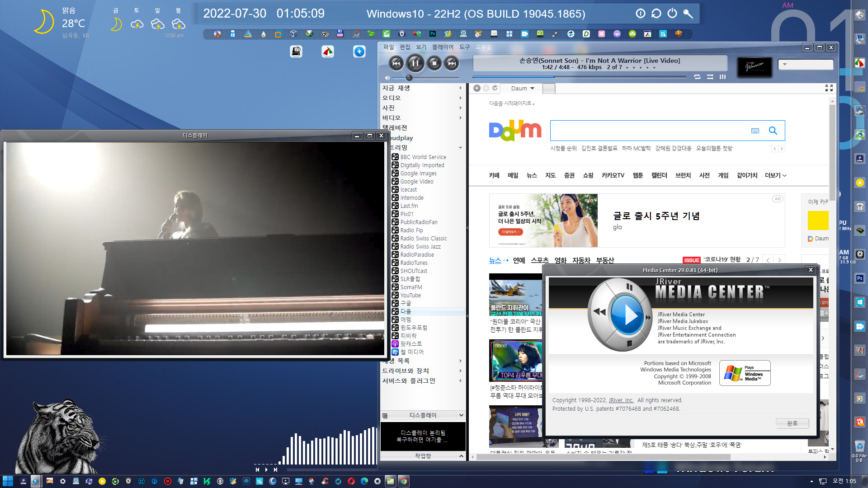
Task: Open the Daum tab dropdown
Action: 532,89
